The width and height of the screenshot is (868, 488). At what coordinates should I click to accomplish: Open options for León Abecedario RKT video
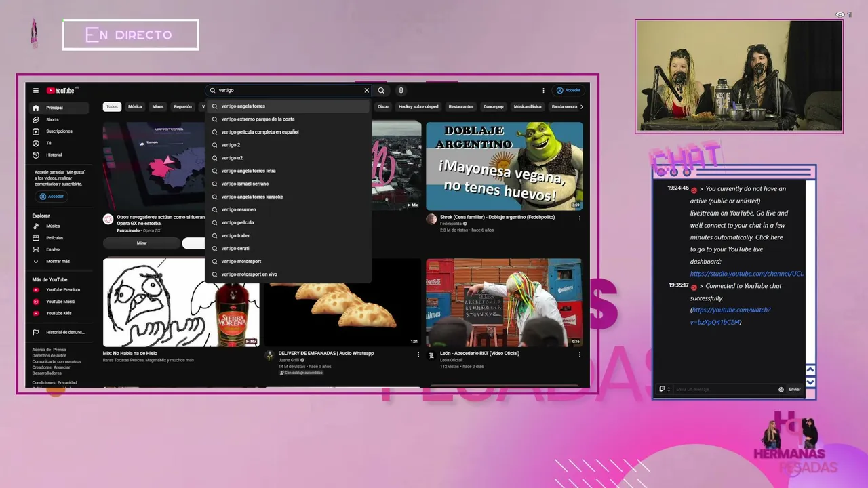coord(579,354)
